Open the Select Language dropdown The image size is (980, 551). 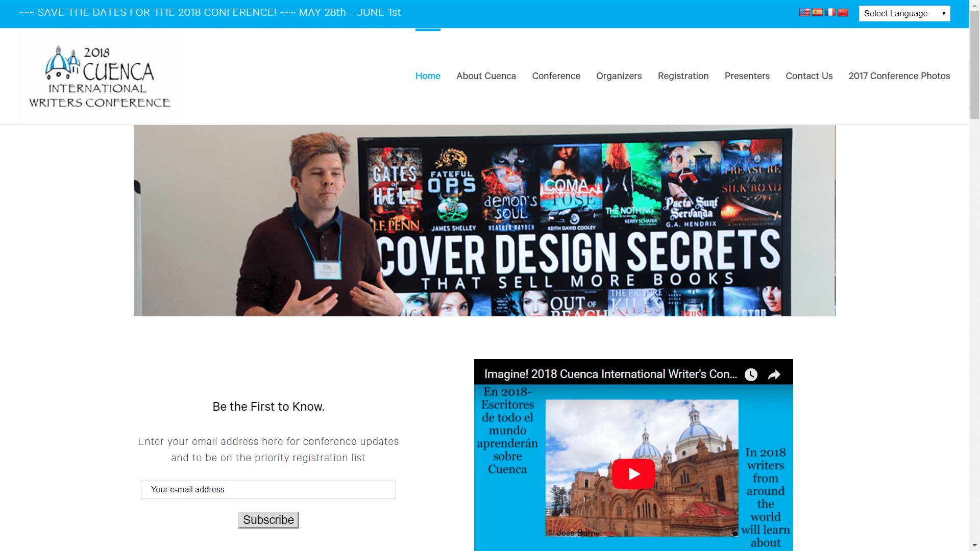click(904, 13)
